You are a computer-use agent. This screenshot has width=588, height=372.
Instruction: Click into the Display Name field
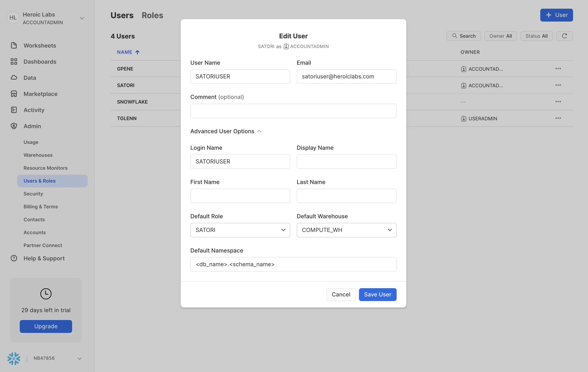pos(346,161)
